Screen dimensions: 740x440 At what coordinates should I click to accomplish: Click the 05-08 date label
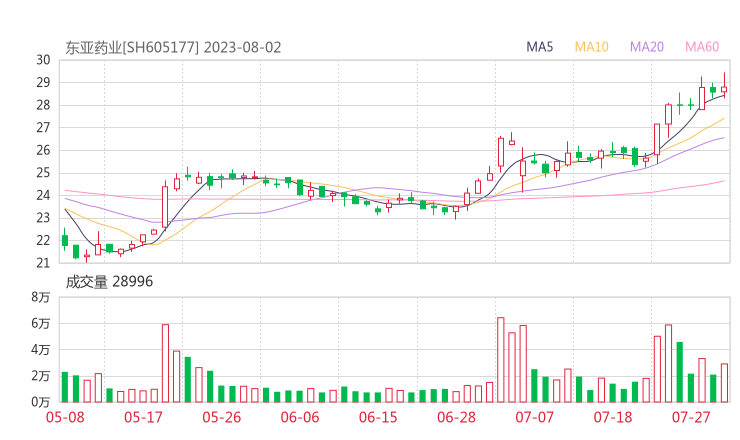(x=65, y=417)
